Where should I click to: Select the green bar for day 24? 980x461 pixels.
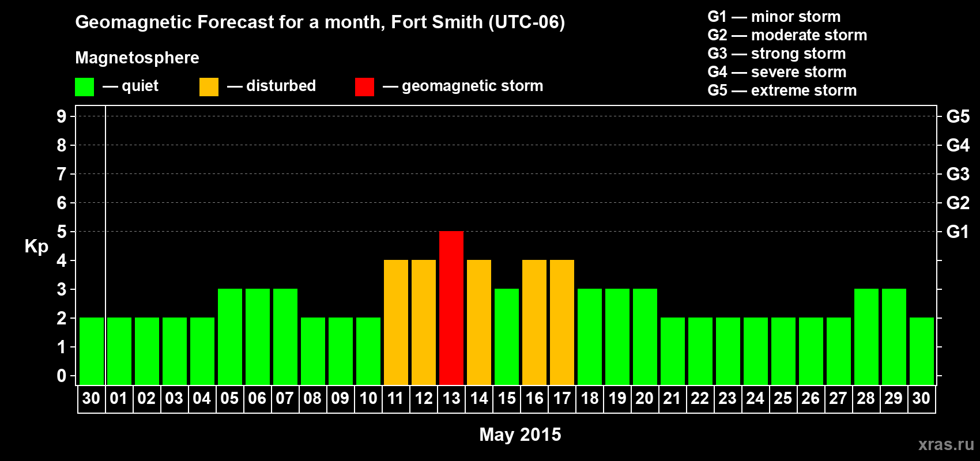(x=756, y=352)
